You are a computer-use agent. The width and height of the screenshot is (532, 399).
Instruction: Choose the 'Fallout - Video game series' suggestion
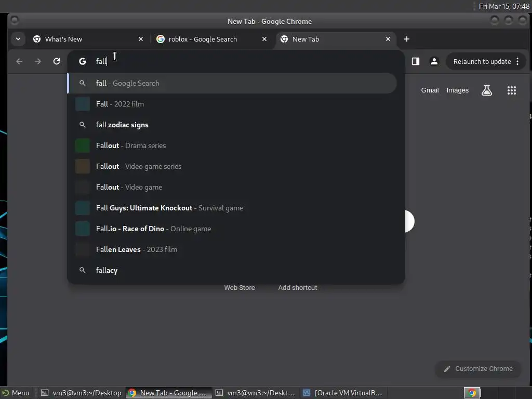click(x=232, y=166)
